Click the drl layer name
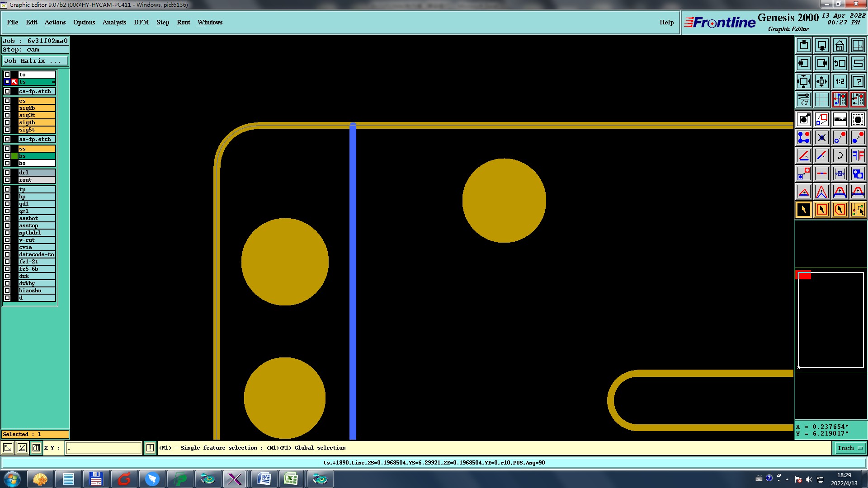The width and height of the screenshot is (868, 488). [x=37, y=173]
